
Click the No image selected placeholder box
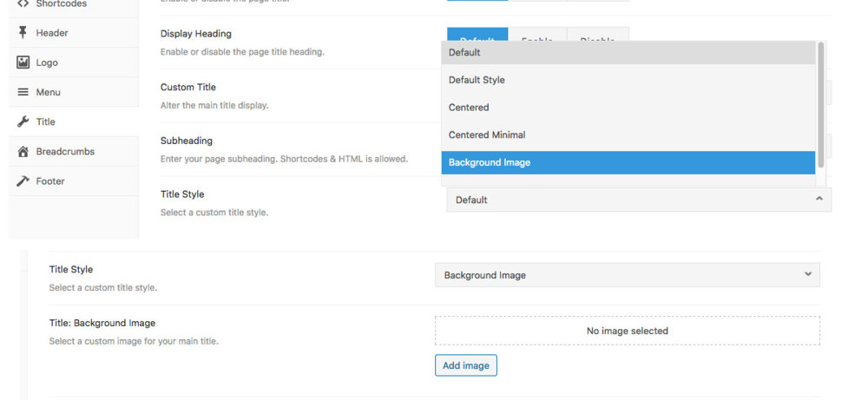627,331
